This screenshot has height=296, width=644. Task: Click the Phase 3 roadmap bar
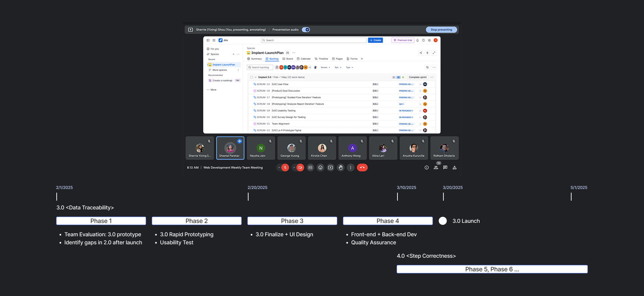(292, 221)
